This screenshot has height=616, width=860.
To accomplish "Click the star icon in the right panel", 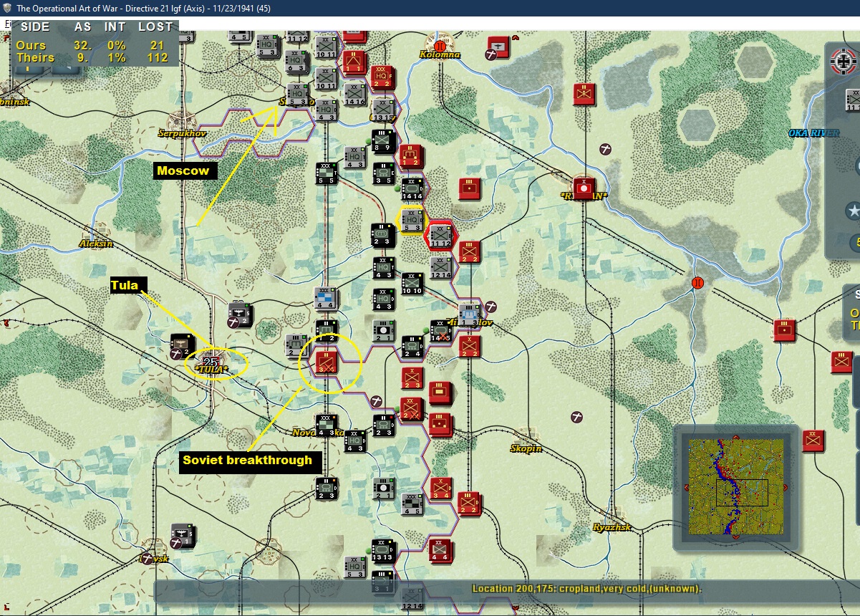I will coord(854,211).
